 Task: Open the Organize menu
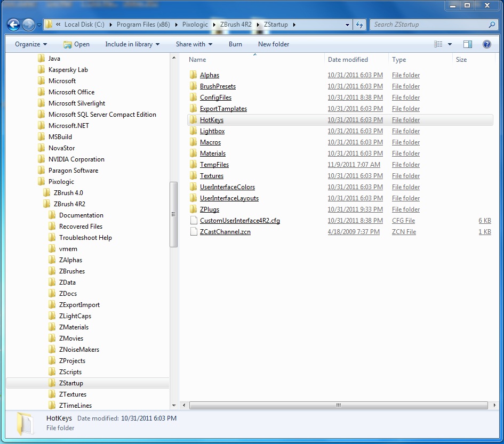[x=31, y=44]
